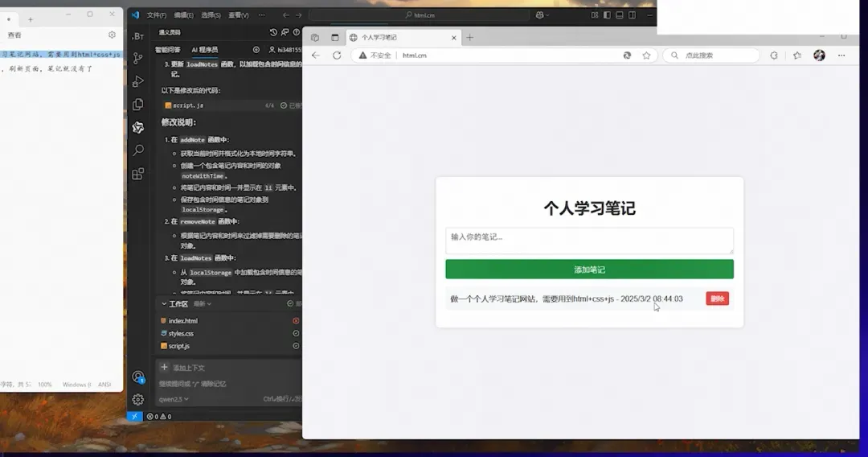Toggle bottom panel layout icon

(x=620, y=15)
